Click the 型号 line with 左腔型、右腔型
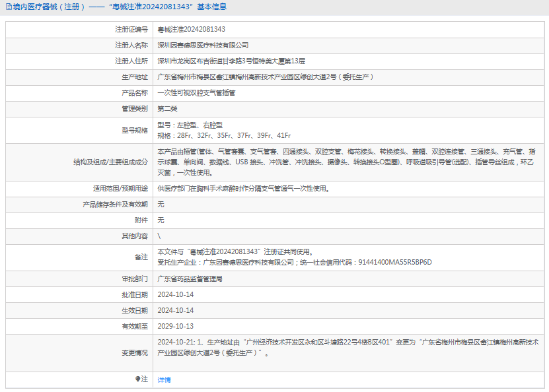The image size is (549, 392). click(190, 125)
